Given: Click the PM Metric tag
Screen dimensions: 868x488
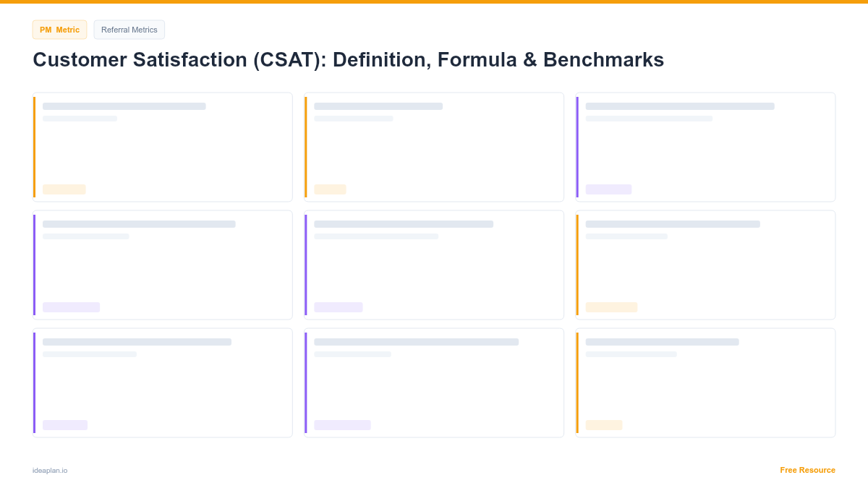Looking at the screenshot, I should [x=59, y=30].
